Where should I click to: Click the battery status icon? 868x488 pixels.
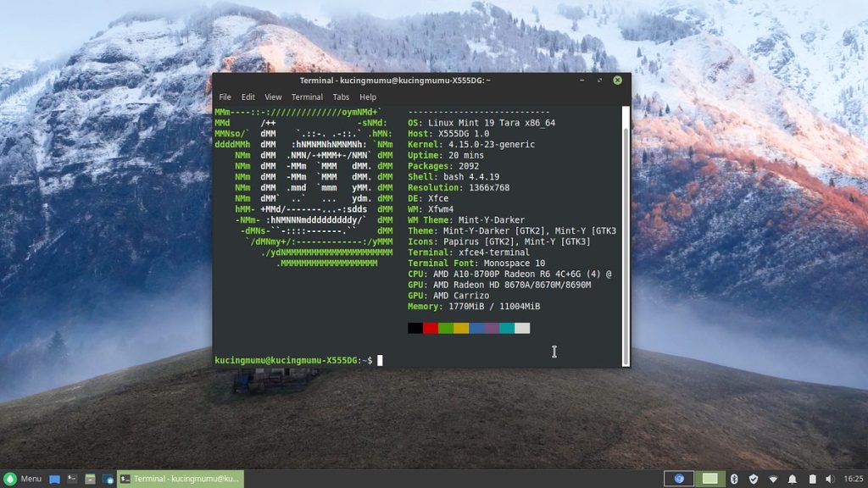811,479
